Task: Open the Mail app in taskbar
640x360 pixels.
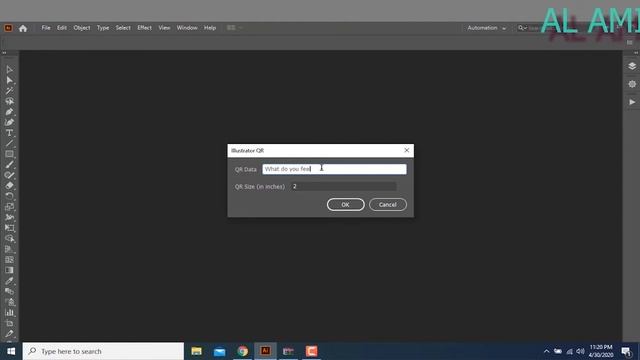Action: [220, 351]
